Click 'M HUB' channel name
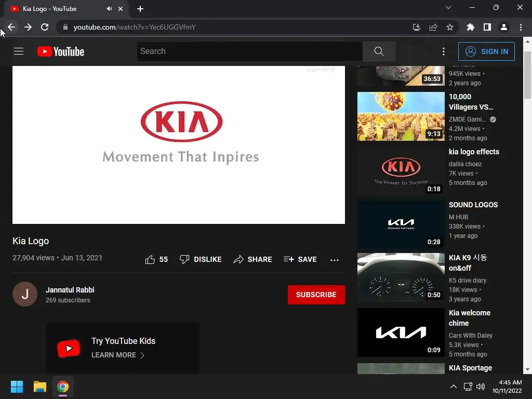The height and width of the screenshot is (399, 532). (458, 217)
